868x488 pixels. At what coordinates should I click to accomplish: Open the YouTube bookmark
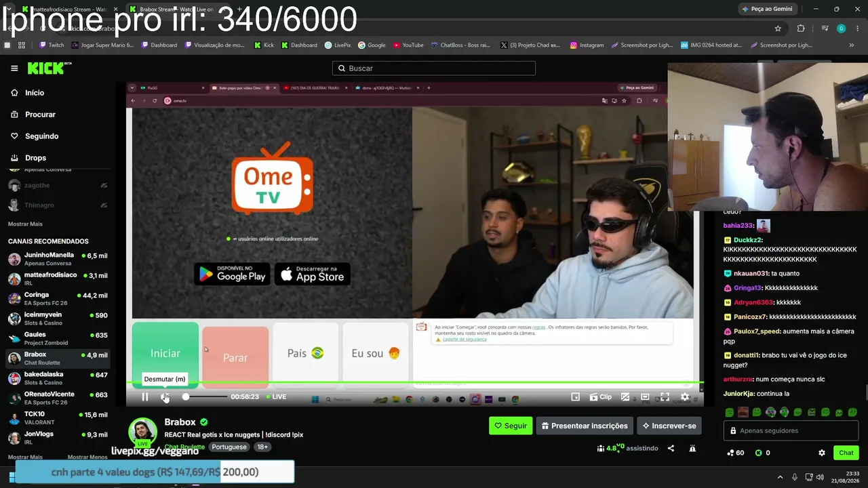point(408,45)
